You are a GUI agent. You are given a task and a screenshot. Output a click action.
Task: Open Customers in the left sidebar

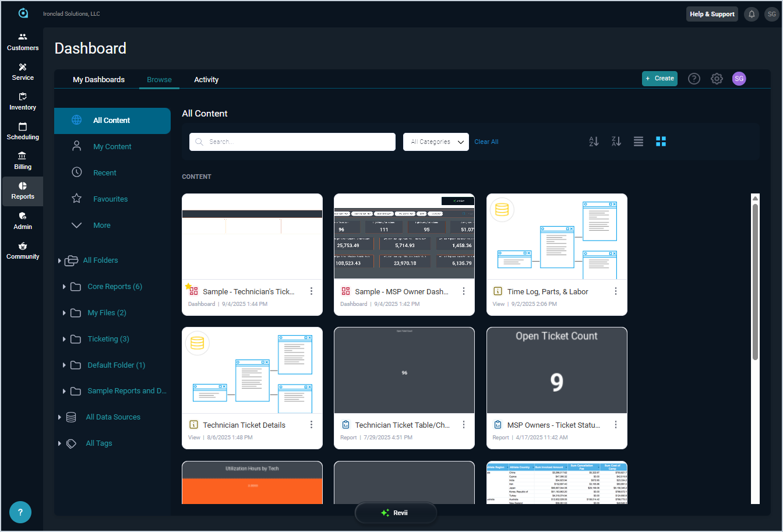click(x=23, y=42)
